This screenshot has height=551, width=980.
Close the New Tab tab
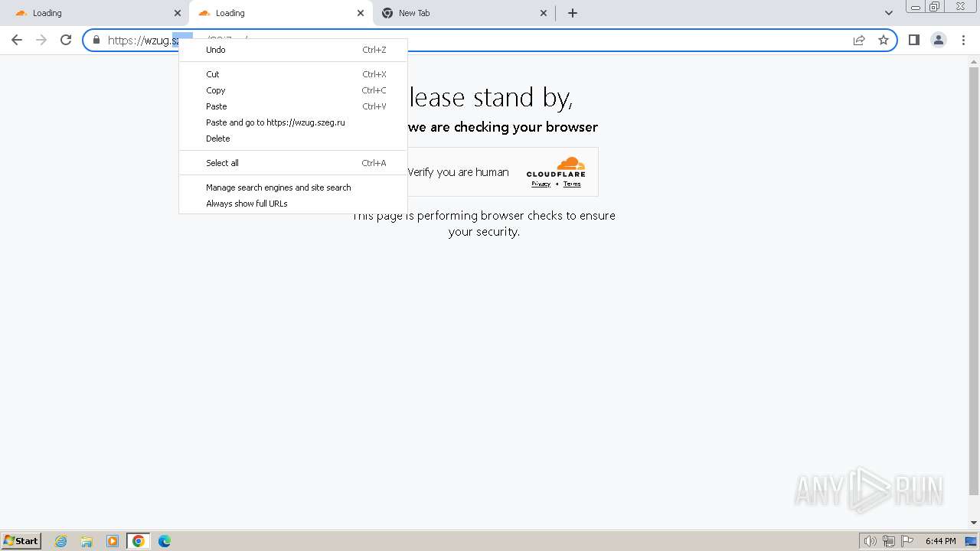coord(544,13)
